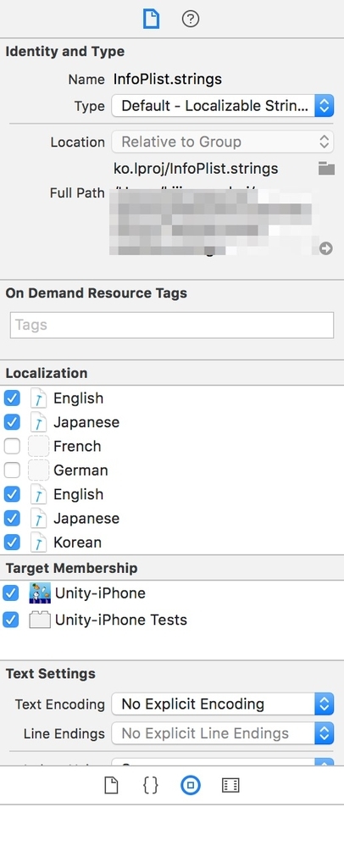Show the Media library
Viewport: 344px width, 868px height.
(230, 785)
